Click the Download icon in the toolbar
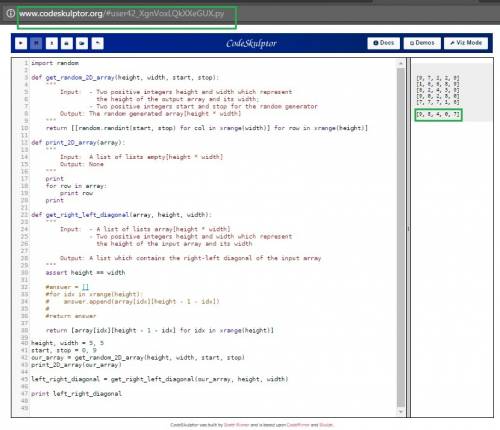 click(52, 43)
